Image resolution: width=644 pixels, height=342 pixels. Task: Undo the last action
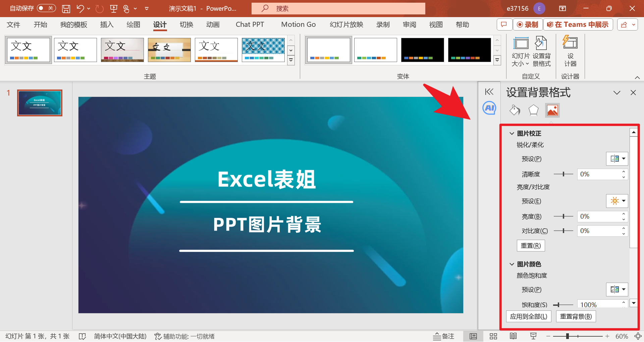point(80,8)
